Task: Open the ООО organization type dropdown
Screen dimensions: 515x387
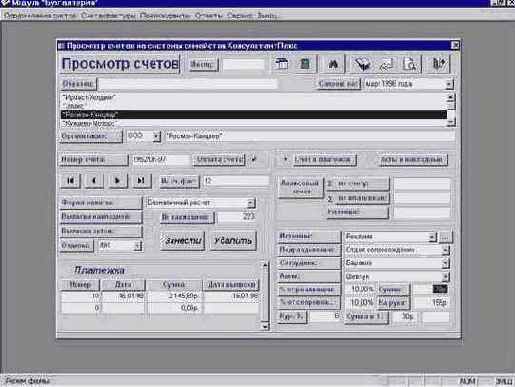Action: tap(156, 136)
